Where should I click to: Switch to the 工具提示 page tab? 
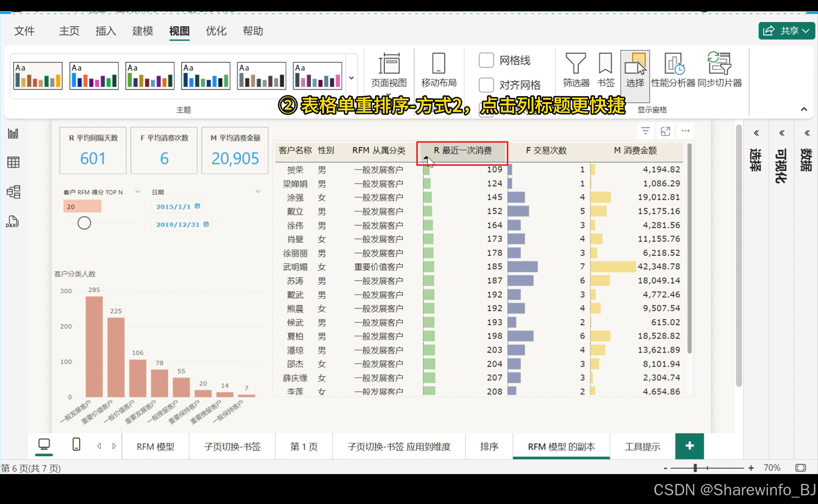click(642, 446)
